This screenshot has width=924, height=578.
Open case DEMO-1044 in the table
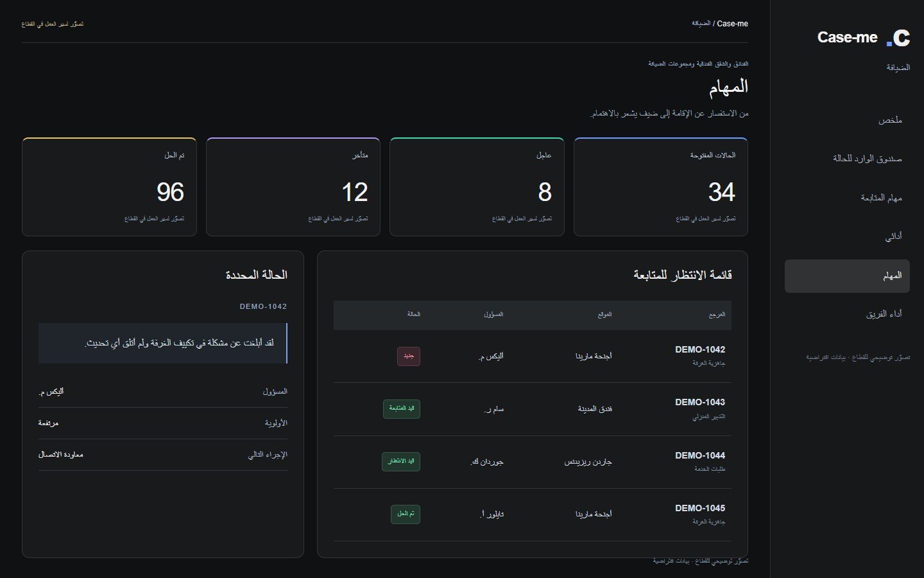(x=700, y=456)
